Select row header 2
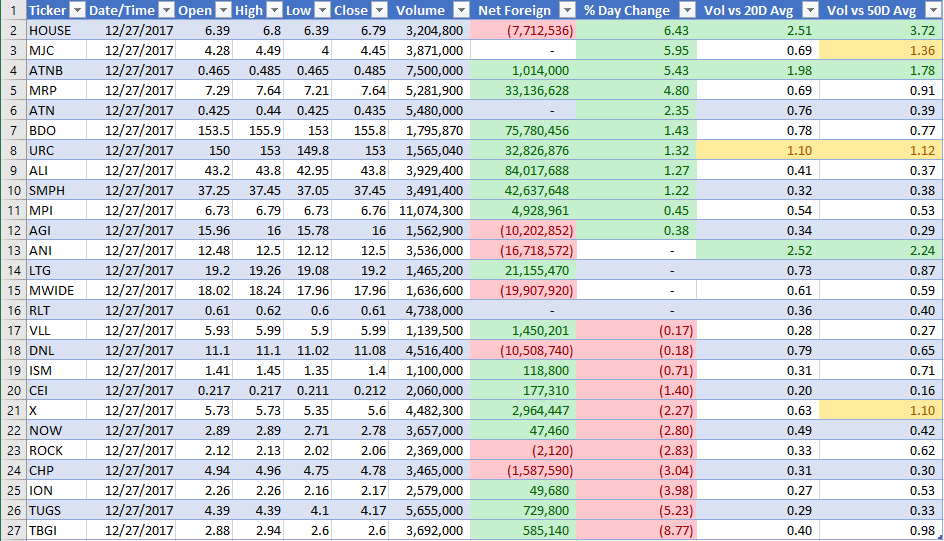The image size is (944, 541). 13,30
